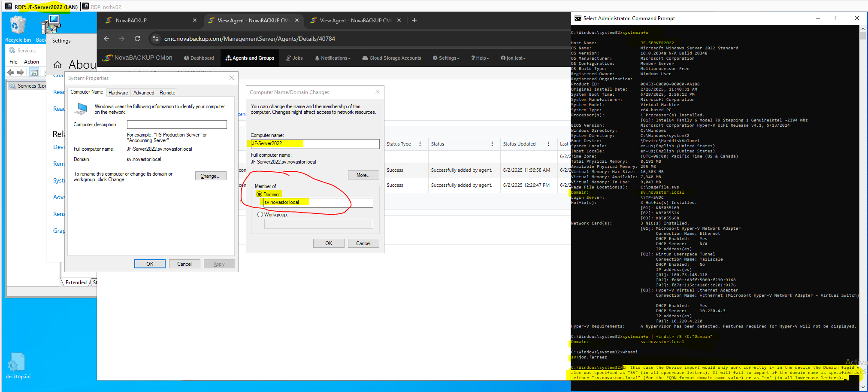The height and width of the screenshot is (392, 868).
Task: Reload the NovaBACKUP page
Action: click(137, 39)
